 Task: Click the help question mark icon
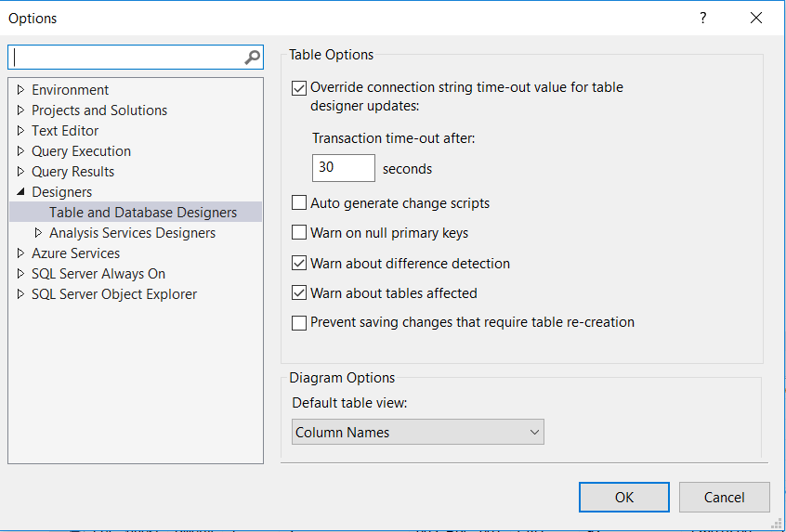tap(702, 18)
